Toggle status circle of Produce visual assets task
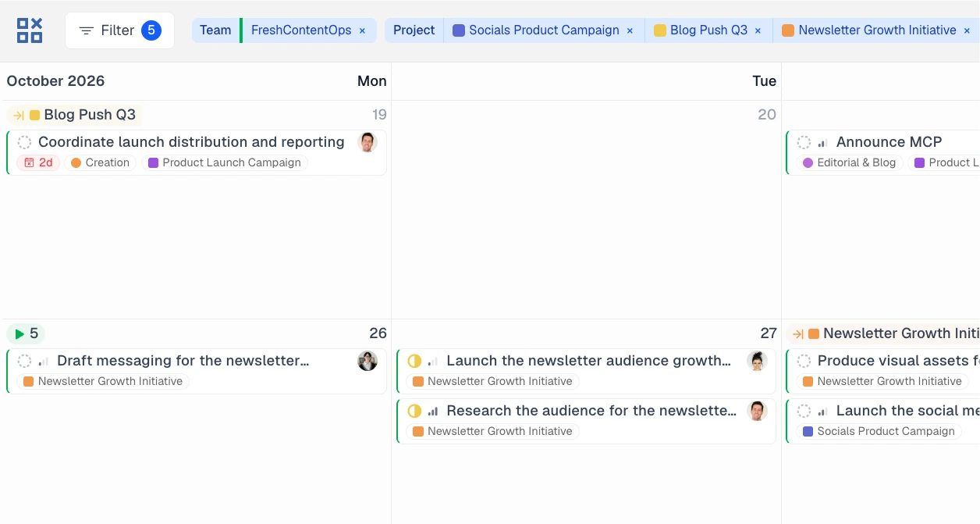Image resolution: width=980 pixels, height=524 pixels. point(804,361)
